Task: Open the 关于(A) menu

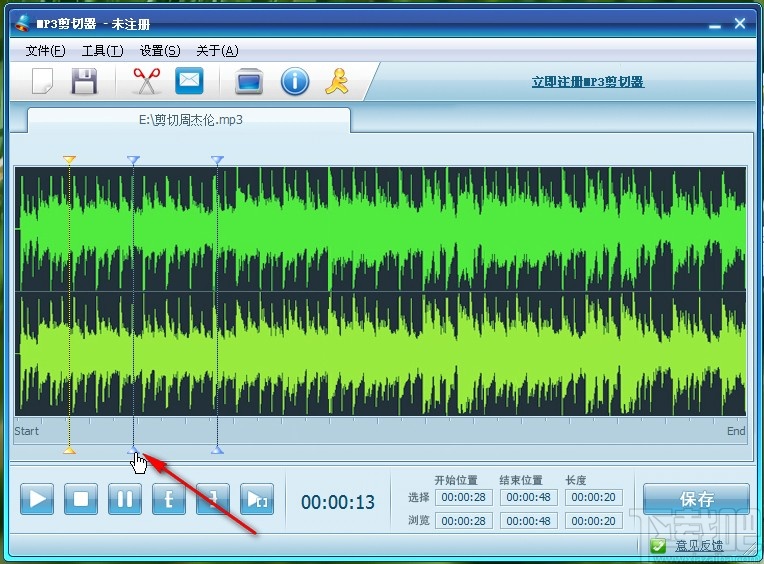Action: pos(217,51)
